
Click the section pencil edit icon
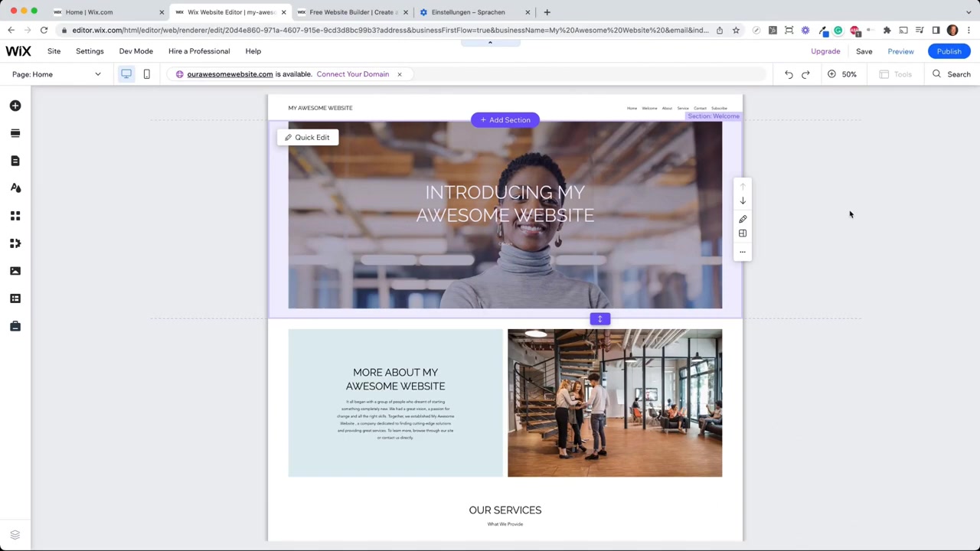pos(743,219)
